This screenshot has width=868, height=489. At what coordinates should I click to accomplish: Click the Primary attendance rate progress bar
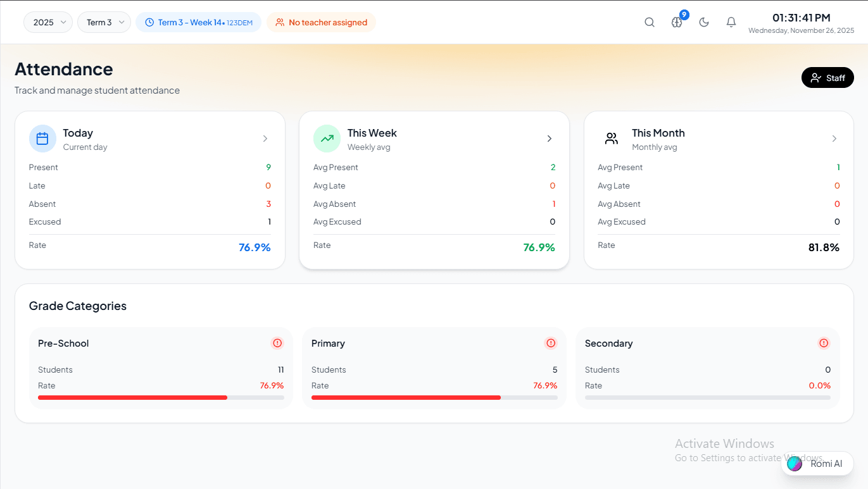[434, 397]
